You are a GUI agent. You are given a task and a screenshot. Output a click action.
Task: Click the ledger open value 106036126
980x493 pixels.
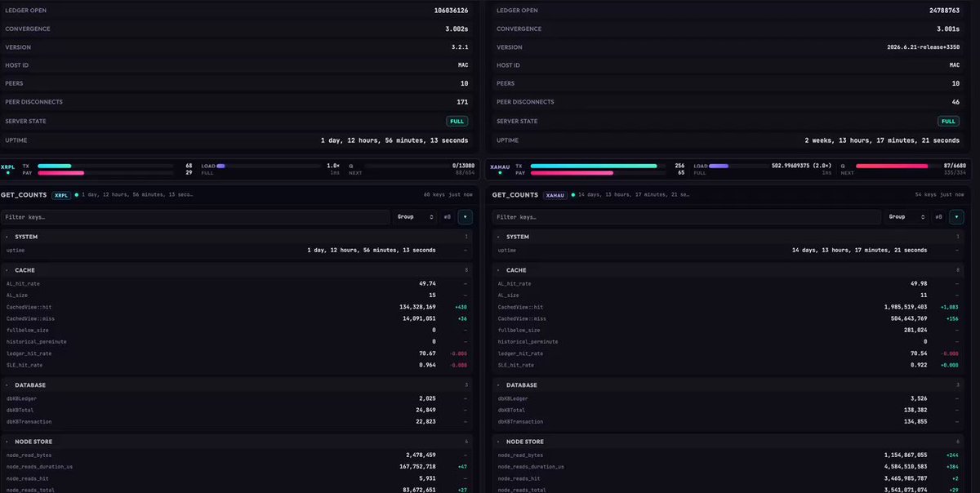pos(451,11)
